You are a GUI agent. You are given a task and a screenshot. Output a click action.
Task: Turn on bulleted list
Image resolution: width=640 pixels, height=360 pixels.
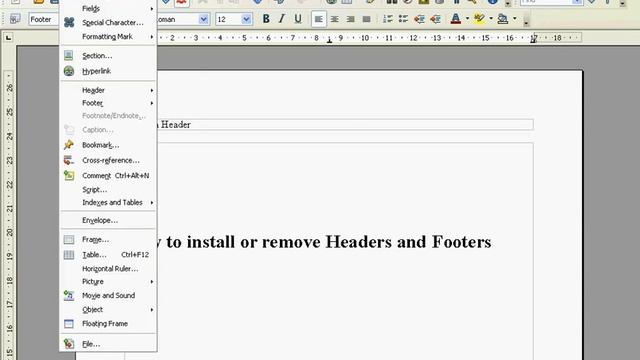pyautogui.click(x=403, y=19)
